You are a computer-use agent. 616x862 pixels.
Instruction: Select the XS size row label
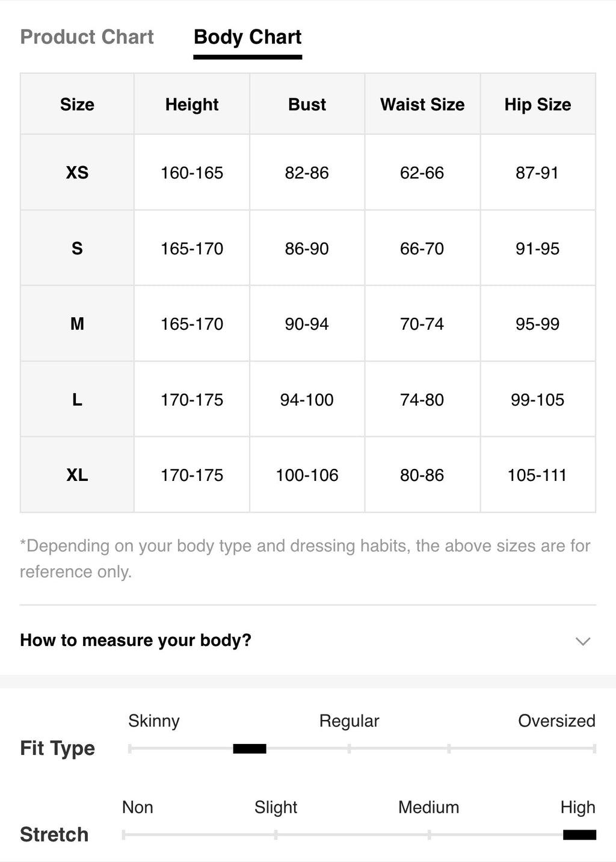coord(77,173)
